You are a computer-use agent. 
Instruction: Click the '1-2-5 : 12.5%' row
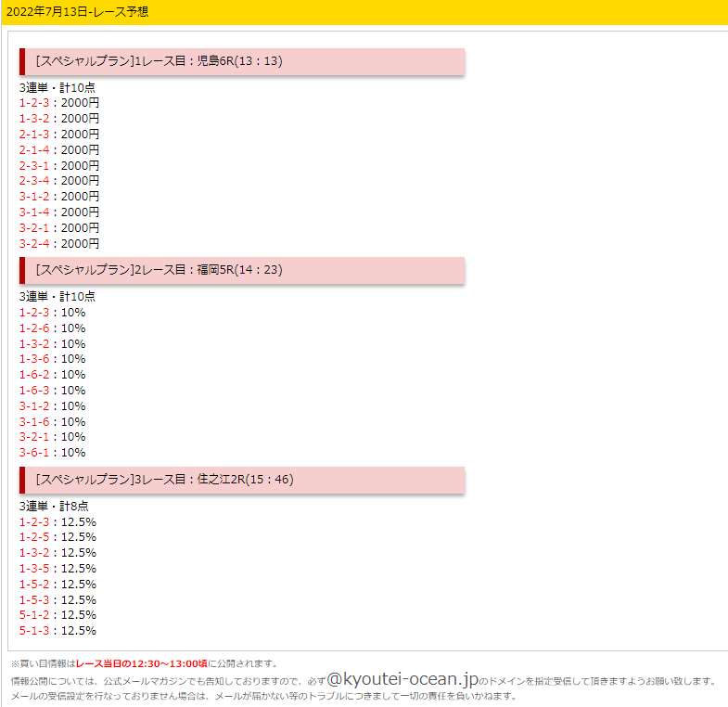[x=57, y=537]
